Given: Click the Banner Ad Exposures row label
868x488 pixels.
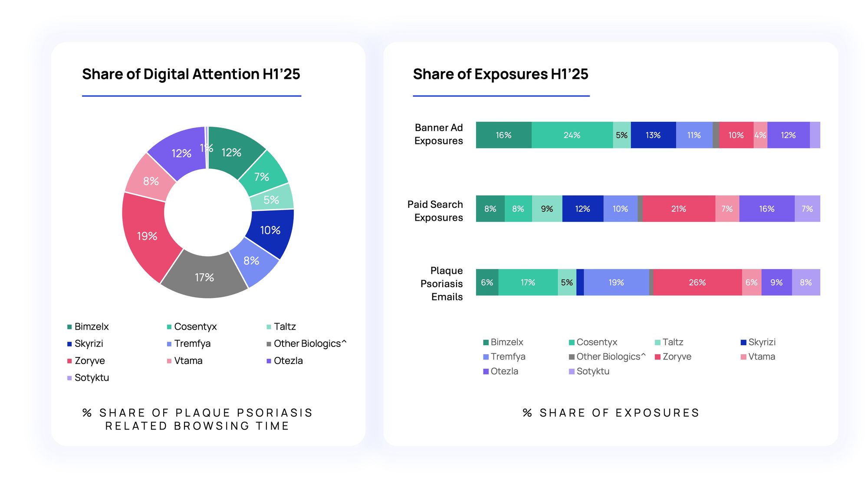Looking at the screenshot, I should [x=439, y=134].
